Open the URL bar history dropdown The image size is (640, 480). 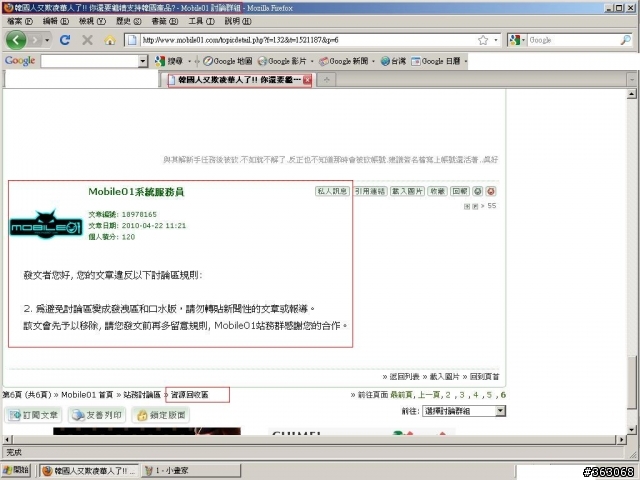pyautogui.click(x=496, y=40)
